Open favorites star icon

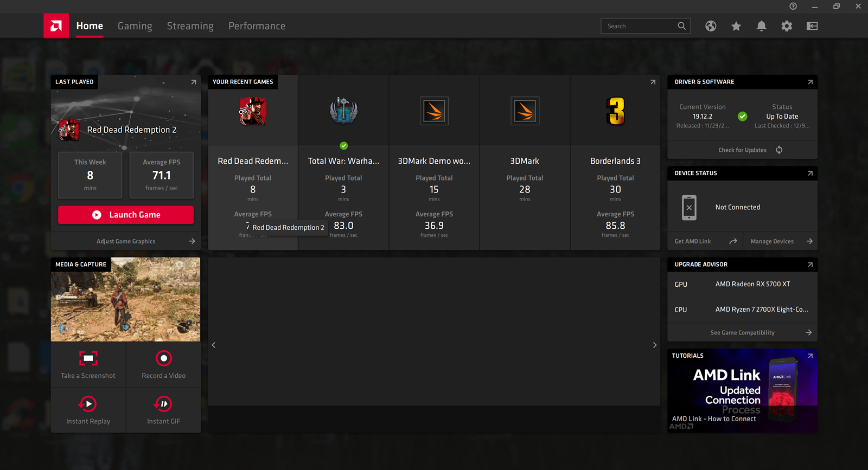736,26
